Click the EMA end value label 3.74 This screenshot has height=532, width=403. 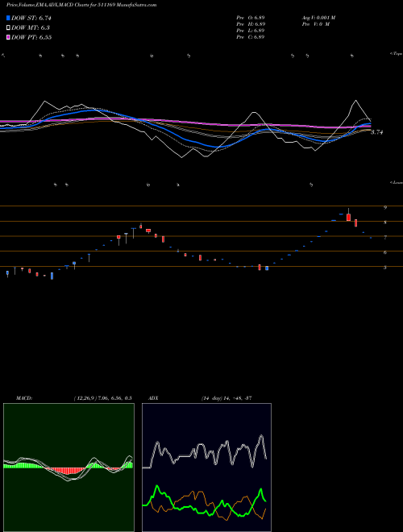pos(376,132)
